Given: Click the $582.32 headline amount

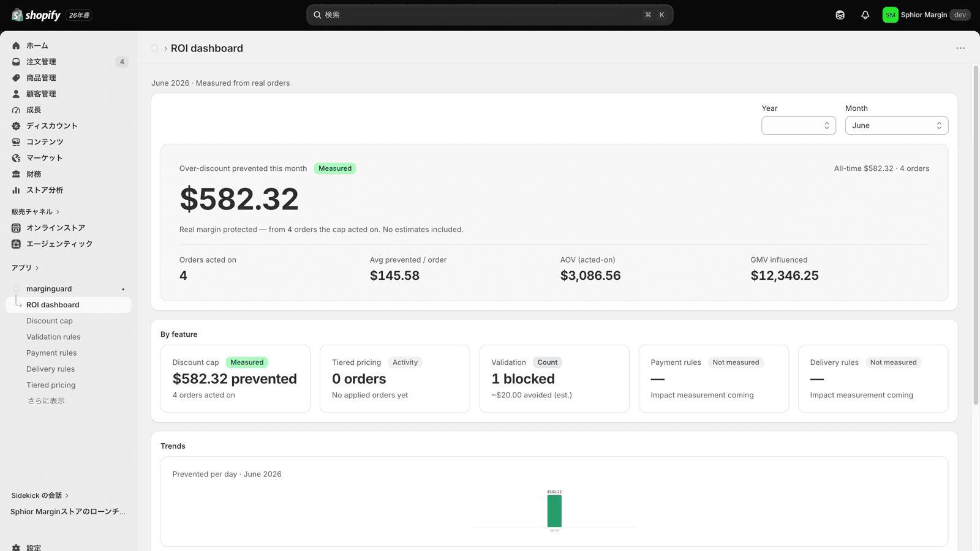Looking at the screenshot, I should pos(239,199).
